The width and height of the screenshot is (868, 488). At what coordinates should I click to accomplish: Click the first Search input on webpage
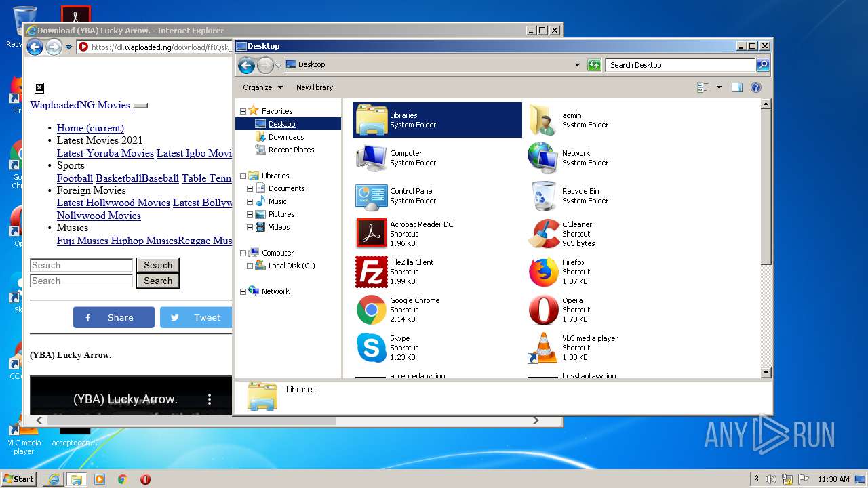[81, 265]
